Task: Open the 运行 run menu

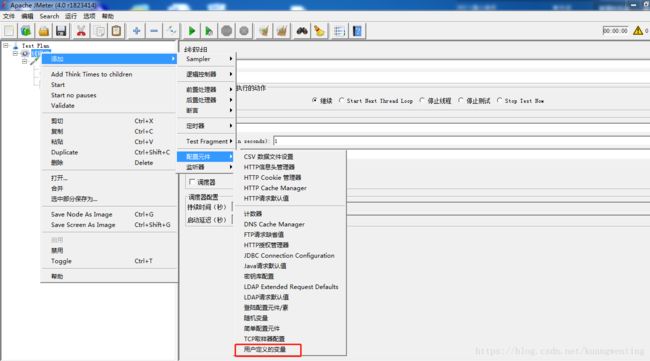Action: (71, 16)
